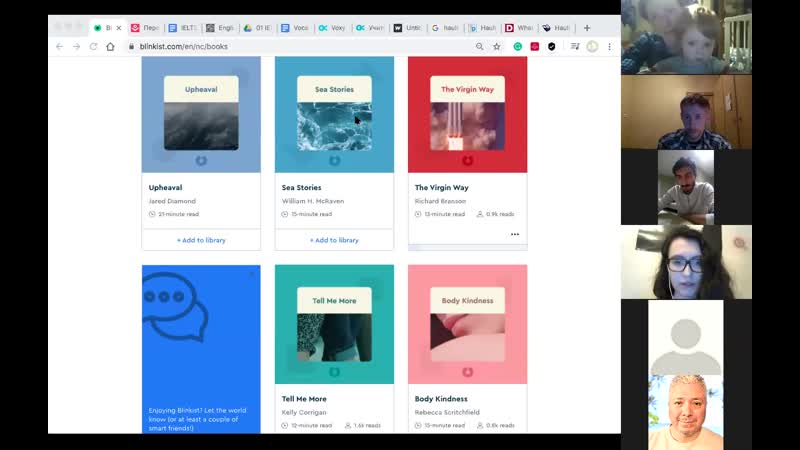Screen dimensions: 800x450
Task: Open the Chrome three-dot menu
Action: 609,46
